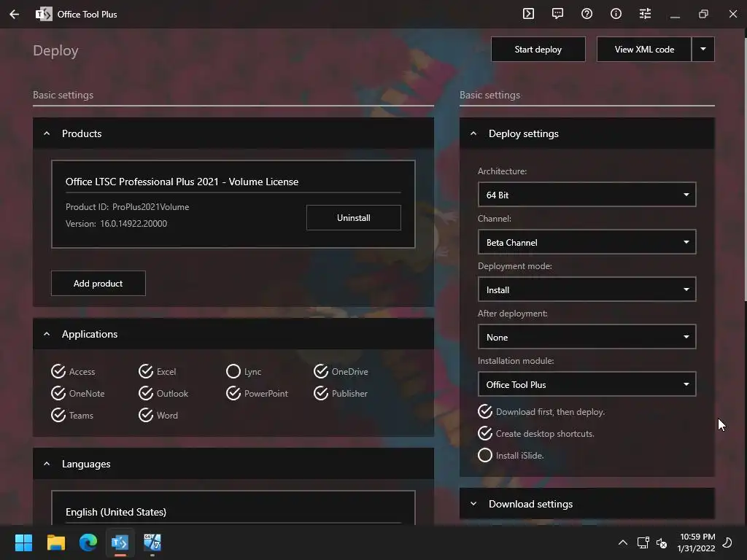Click the Version 16.0.14922.20000 text
This screenshot has width=747, height=560.
point(116,223)
